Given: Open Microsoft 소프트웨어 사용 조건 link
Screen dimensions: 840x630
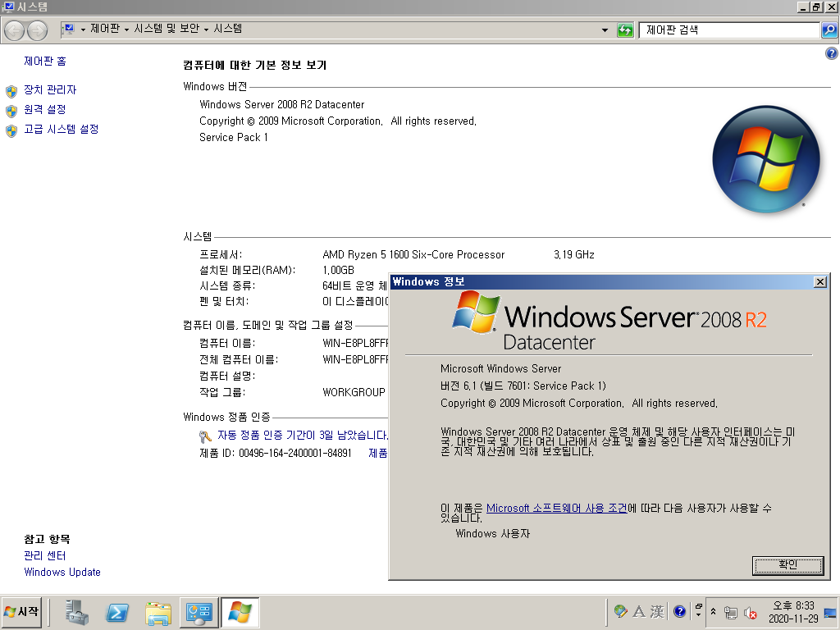Looking at the screenshot, I should [x=557, y=508].
